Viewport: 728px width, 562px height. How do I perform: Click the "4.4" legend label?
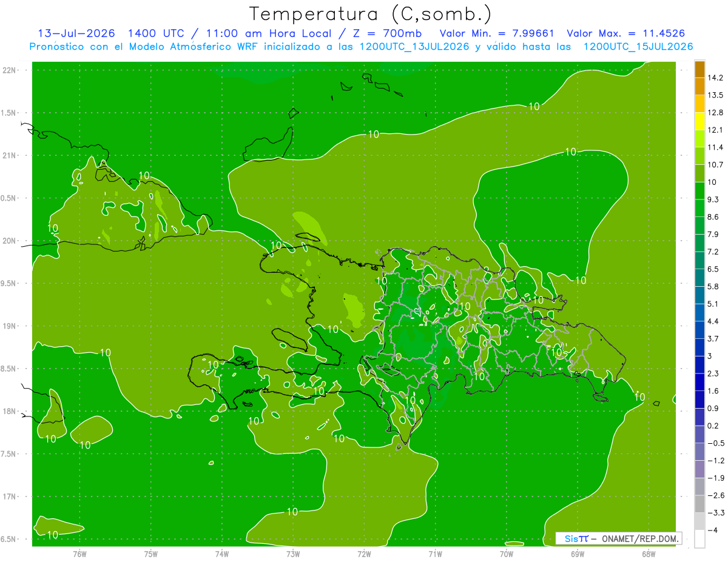[x=713, y=321]
